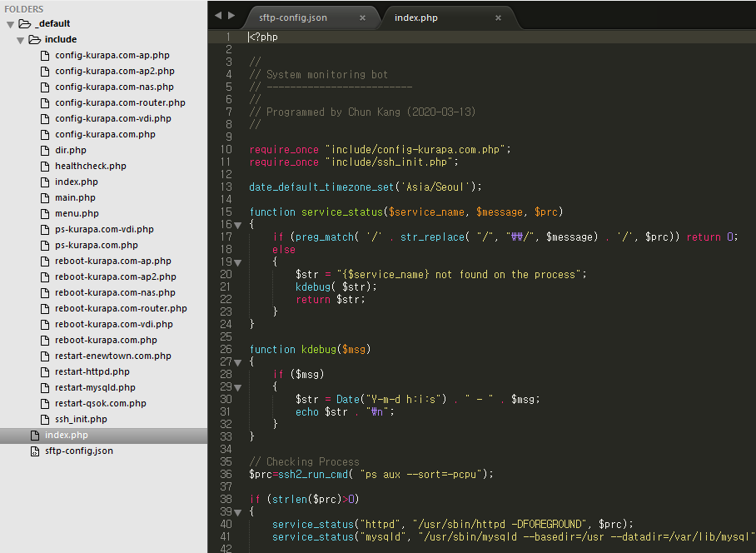The height and width of the screenshot is (553, 756).
Task: Collapse the _default folder tree
Action: tap(11, 24)
